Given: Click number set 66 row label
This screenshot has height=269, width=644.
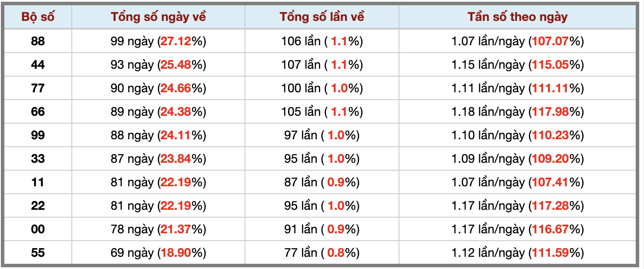Looking at the screenshot, I should 38,112.
